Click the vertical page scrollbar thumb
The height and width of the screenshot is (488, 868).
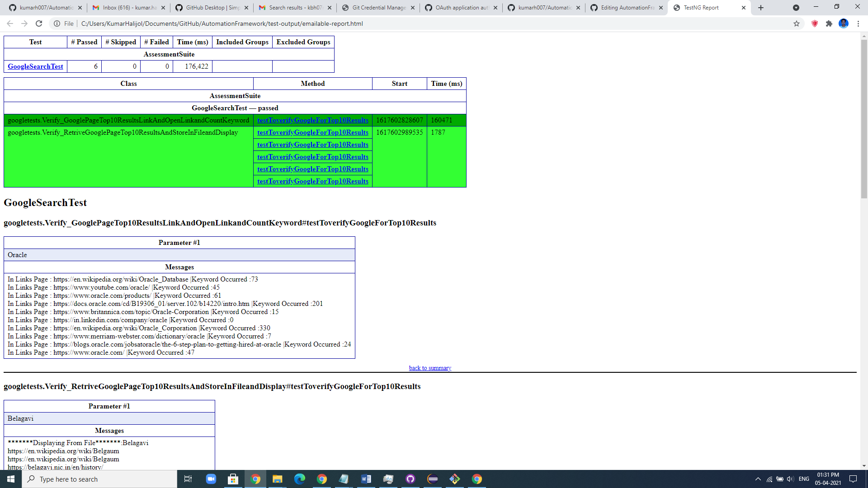864,117
